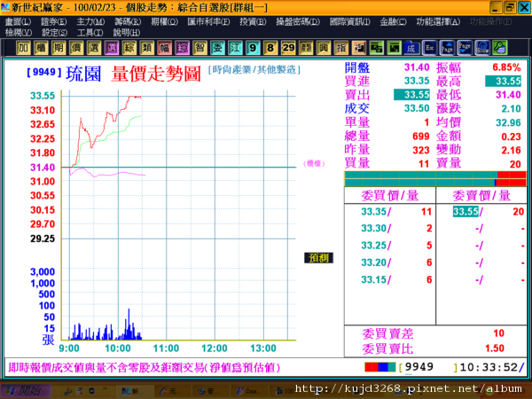Image resolution: width=532 pixels, height=399 pixels.
Task: Open the 主力(M) menu
Action: point(90,21)
